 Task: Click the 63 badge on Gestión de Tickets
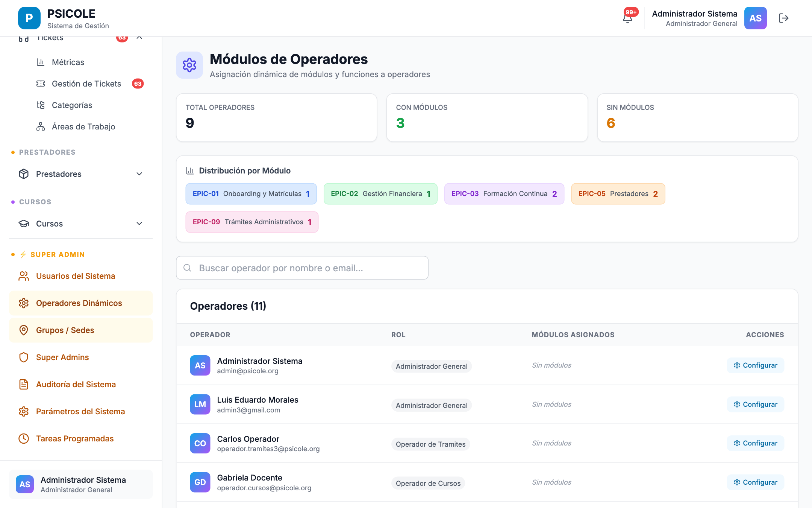[x=138, y=84]
